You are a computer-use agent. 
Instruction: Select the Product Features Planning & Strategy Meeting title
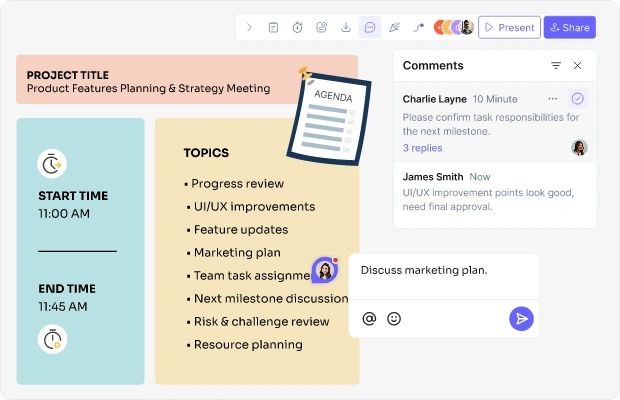(x=149, y=88)
